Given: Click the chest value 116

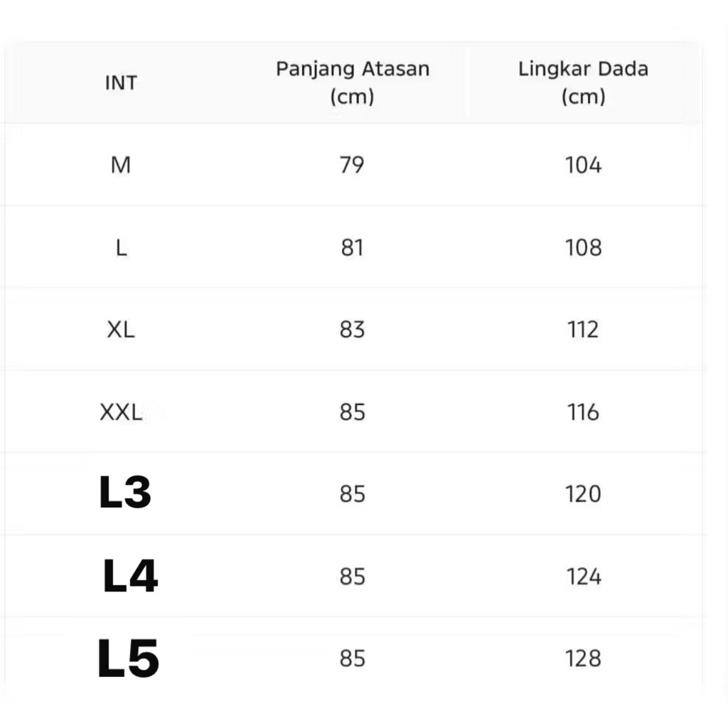Looking at the screenshot, I should [x=583, y=412].
